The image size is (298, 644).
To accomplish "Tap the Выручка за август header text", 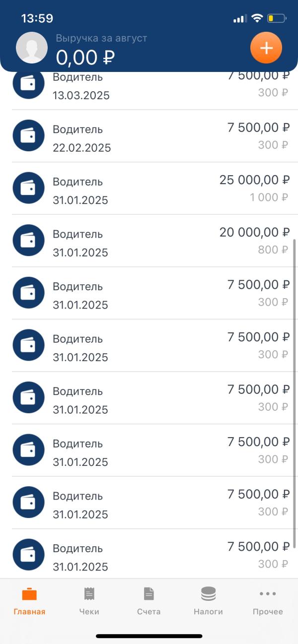I will [101, 38].
